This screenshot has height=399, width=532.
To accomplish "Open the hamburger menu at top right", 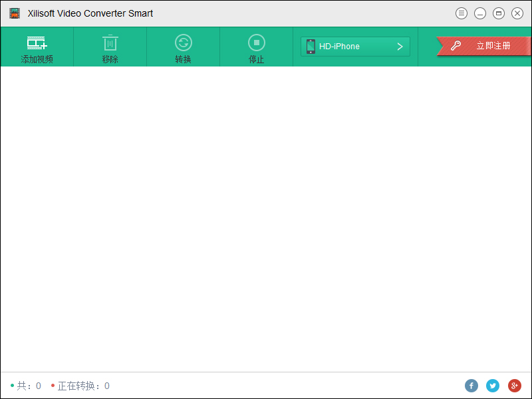I will tap(462, 13).
